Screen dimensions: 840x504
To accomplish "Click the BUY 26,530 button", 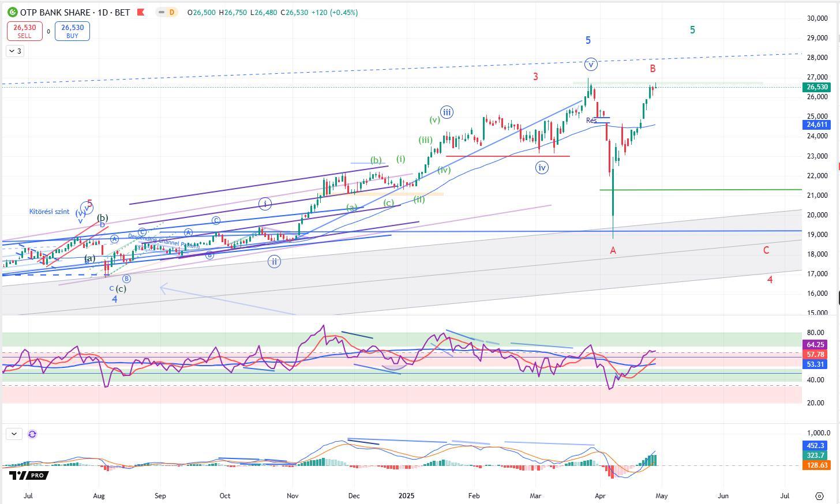I will point(72,31).
